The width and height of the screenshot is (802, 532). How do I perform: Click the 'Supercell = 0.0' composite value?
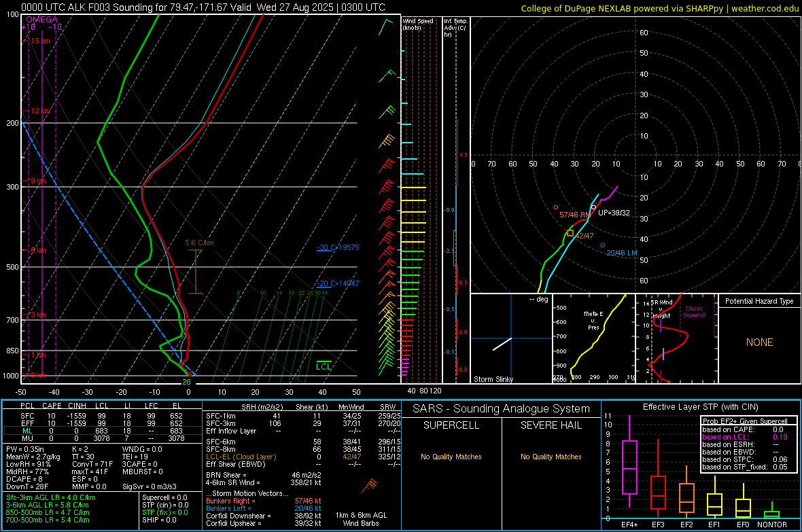[x=164, y=498]
